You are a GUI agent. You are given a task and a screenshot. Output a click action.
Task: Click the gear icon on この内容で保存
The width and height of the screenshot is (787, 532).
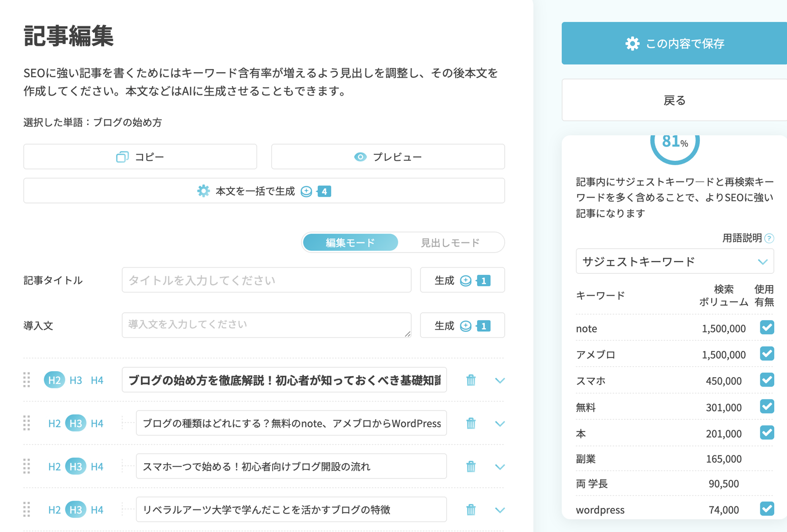[633, 44]
